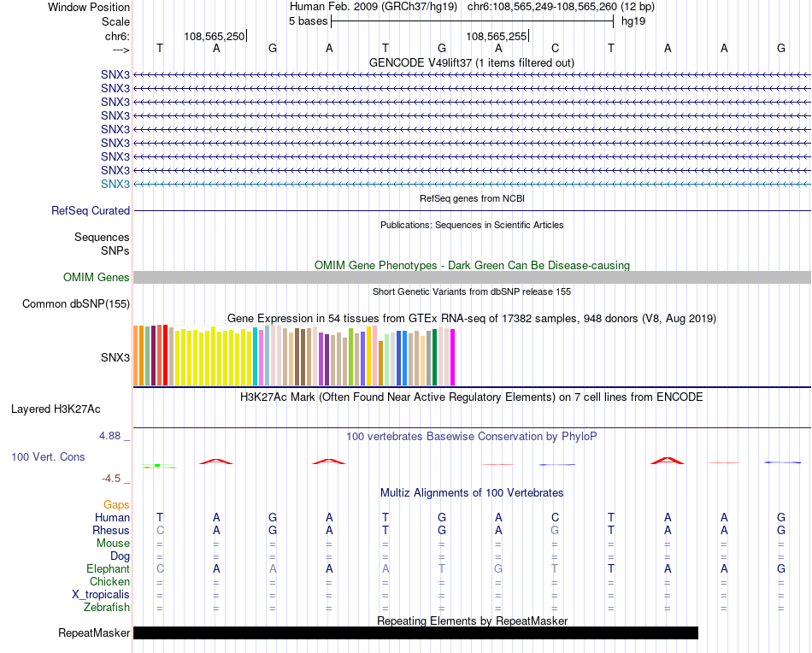
Task: Click the dbSNP release 155 track title
Action: click(x=472, y=291)
